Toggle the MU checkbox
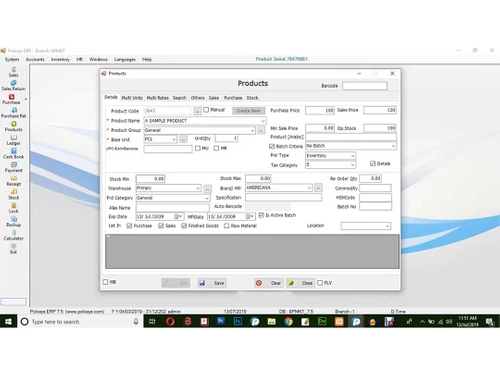Viewport: 500px width, 375px height. point(197,148)
